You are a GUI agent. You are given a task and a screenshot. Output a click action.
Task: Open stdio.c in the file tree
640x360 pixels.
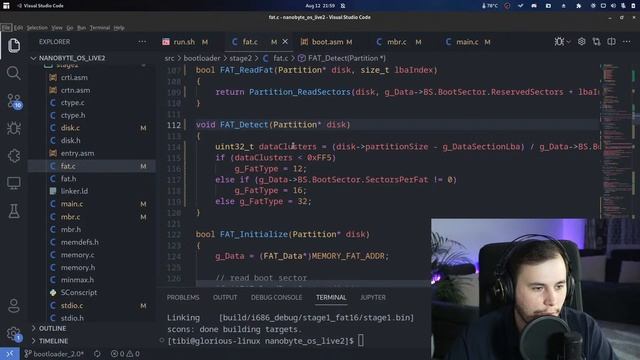coord(72,305)
